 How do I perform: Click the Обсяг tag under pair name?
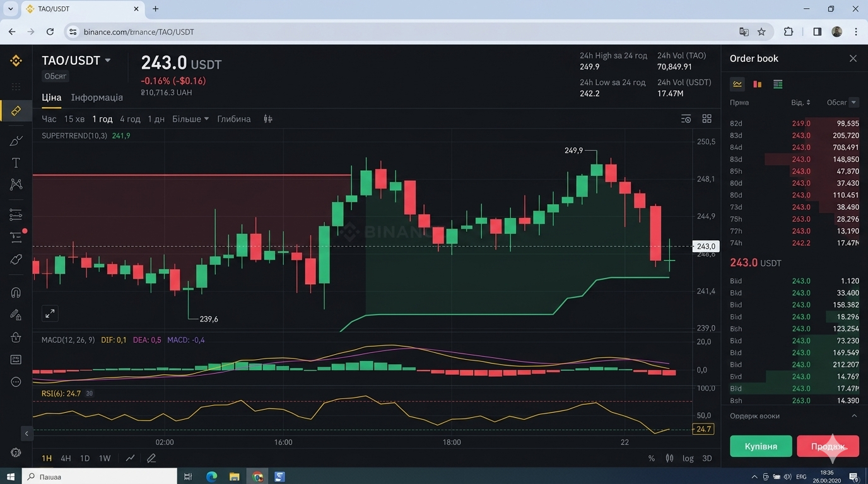(x=56, y=76)
